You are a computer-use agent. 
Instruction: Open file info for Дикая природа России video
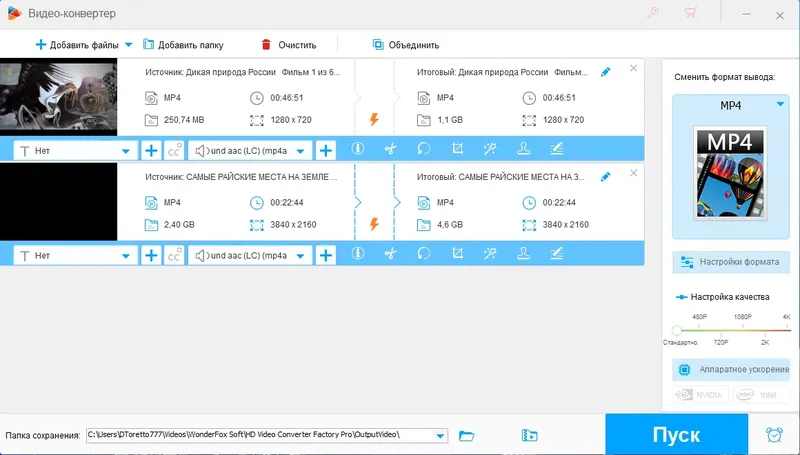[358, 148]
